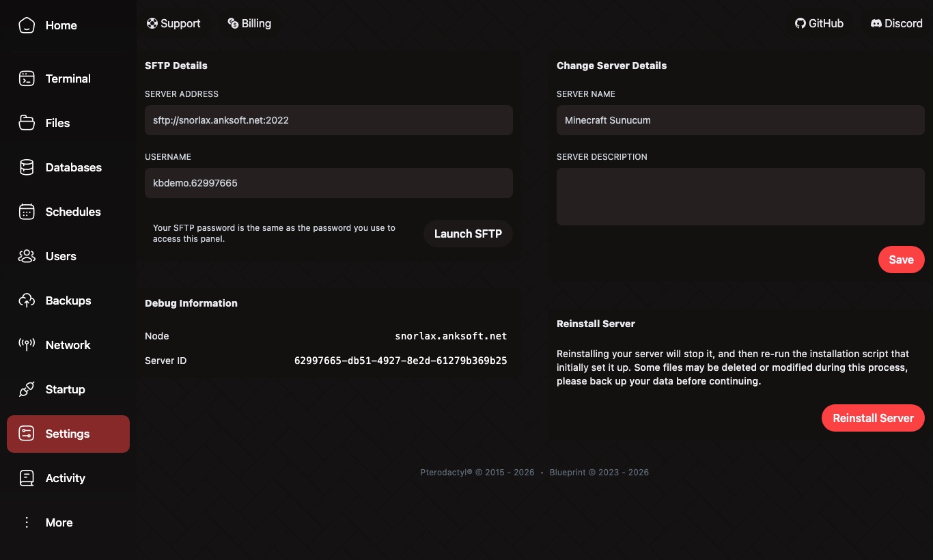This screenshot has height=560, width=933.
Task: Click the Discord logo icon
Action: coord(876,23)
